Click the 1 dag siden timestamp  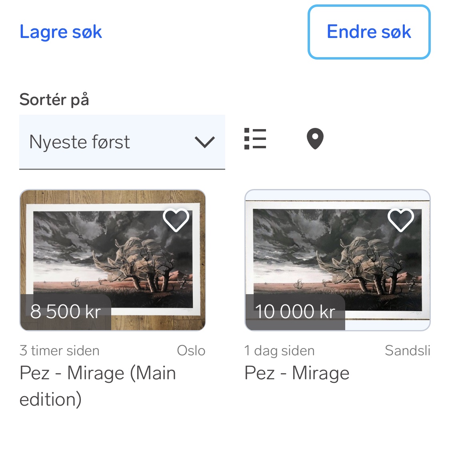pyautogui.click(x=279, y=351)
